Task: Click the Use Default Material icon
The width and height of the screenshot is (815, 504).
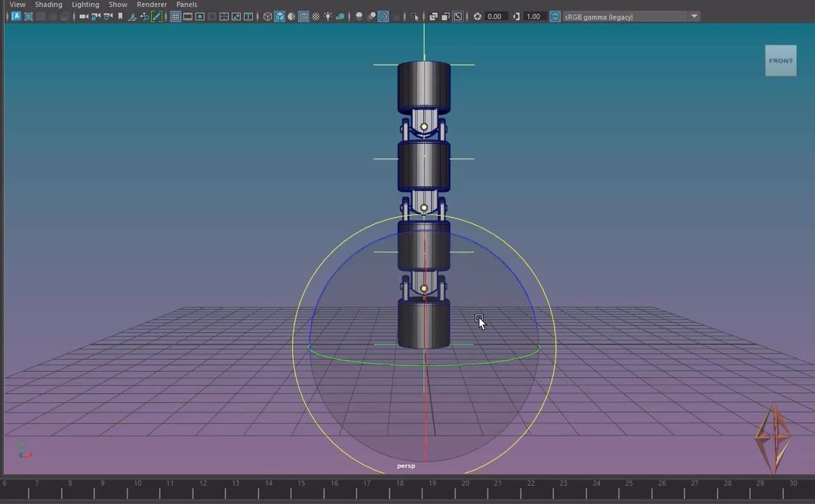Action: (x=291, y=17)
